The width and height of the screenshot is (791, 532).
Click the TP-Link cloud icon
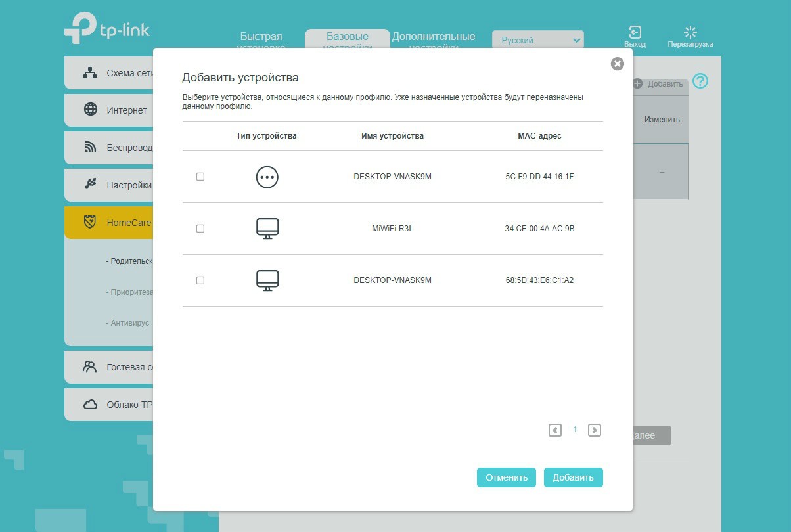[x=91, y=405]
